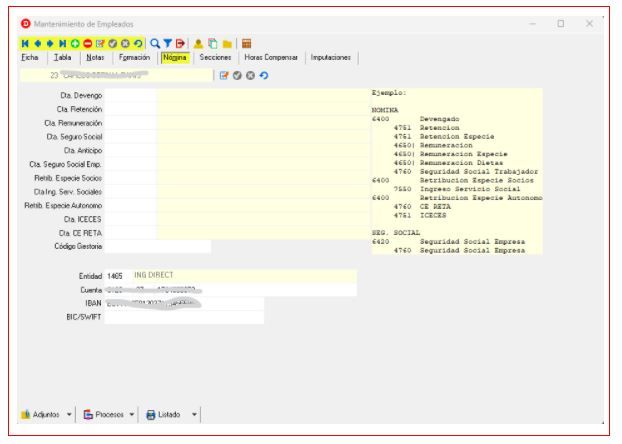Open the Imputaciones tab
Screen dimensions: 622x444
[331, 58]
